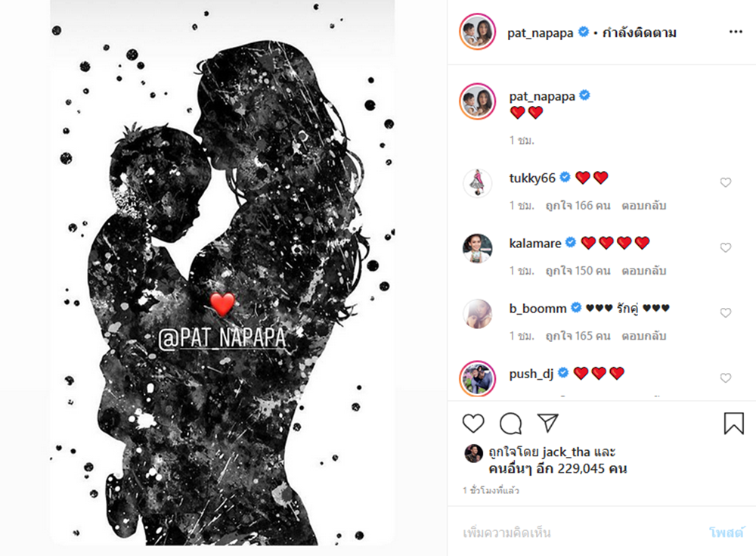
Task: Reply to b_boomm's comment (ตอบกลับ)
Action: pos(643,336)
